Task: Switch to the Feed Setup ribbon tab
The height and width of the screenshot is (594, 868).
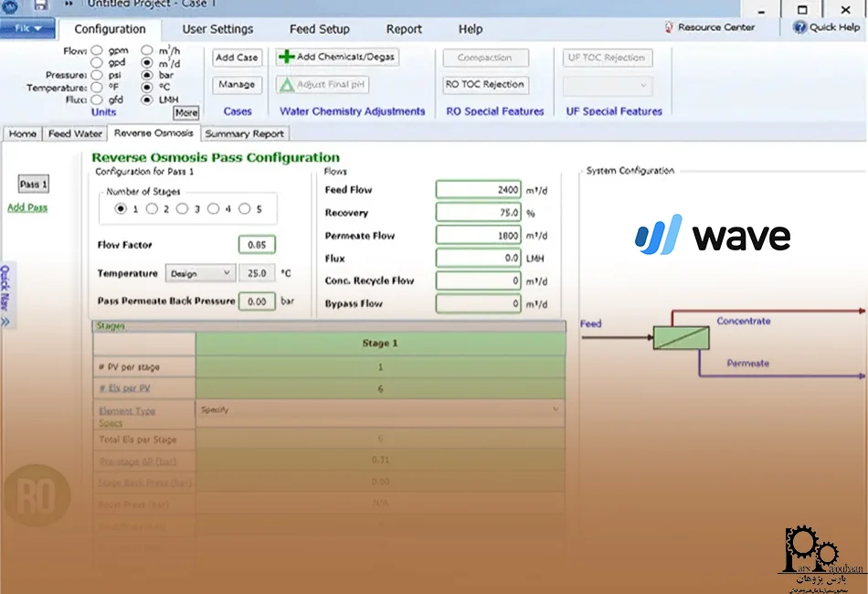Action: point(319,29)
